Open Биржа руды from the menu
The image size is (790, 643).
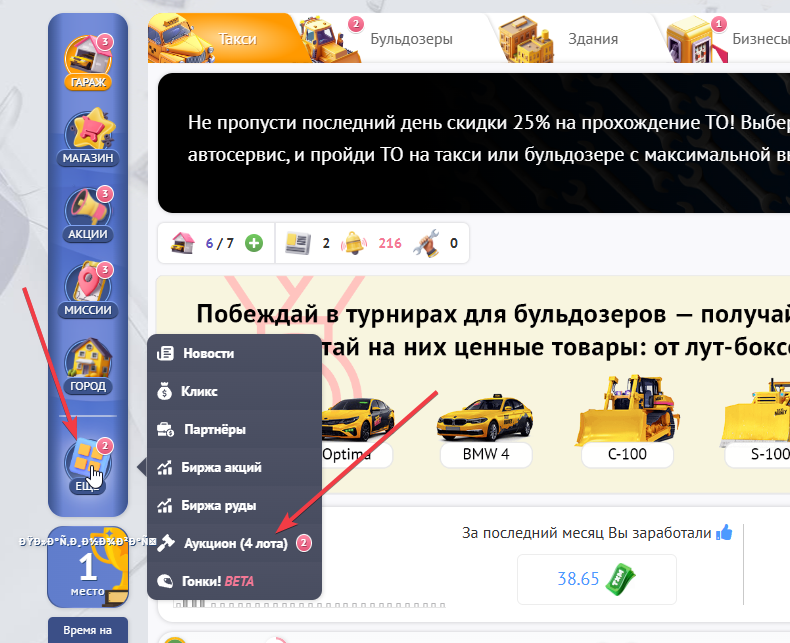[x=219, y=505]
